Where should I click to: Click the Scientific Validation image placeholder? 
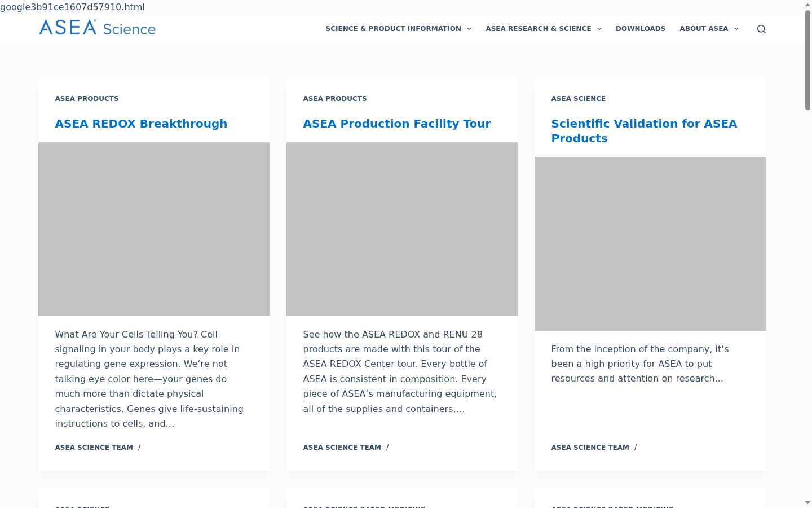click(650, 244)
